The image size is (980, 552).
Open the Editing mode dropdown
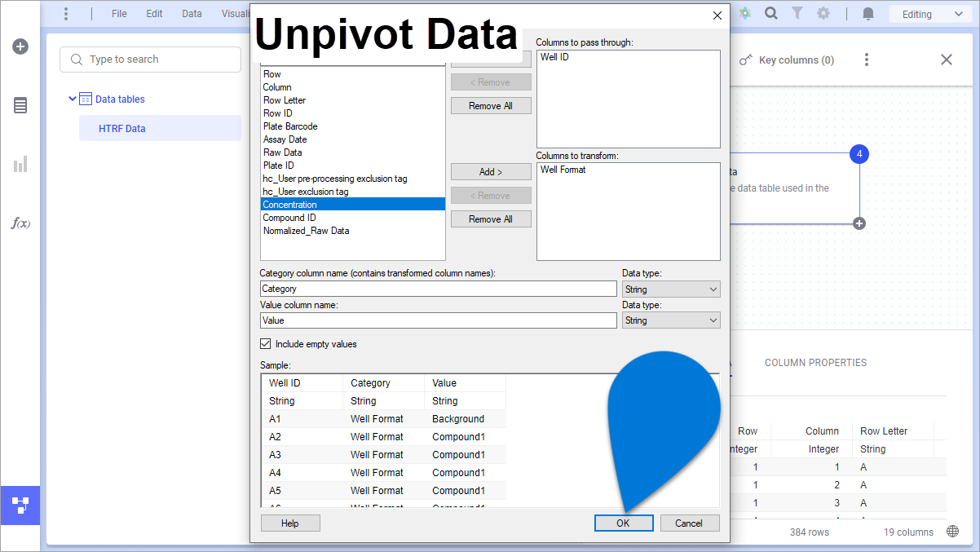coord(932,14)
